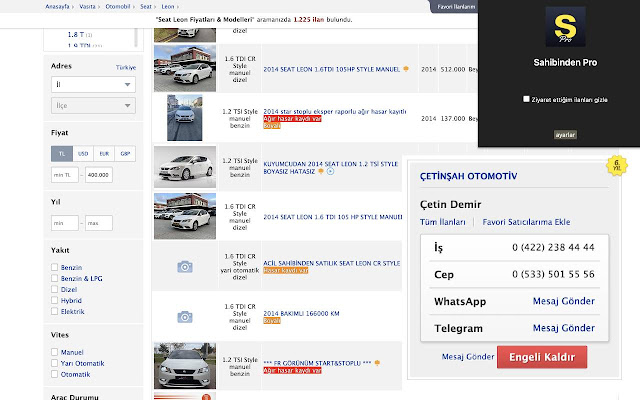Check the Hybrid fuel filter
Image resolution: width=640 pixels, height=400 pixels.
coord(54,300)
